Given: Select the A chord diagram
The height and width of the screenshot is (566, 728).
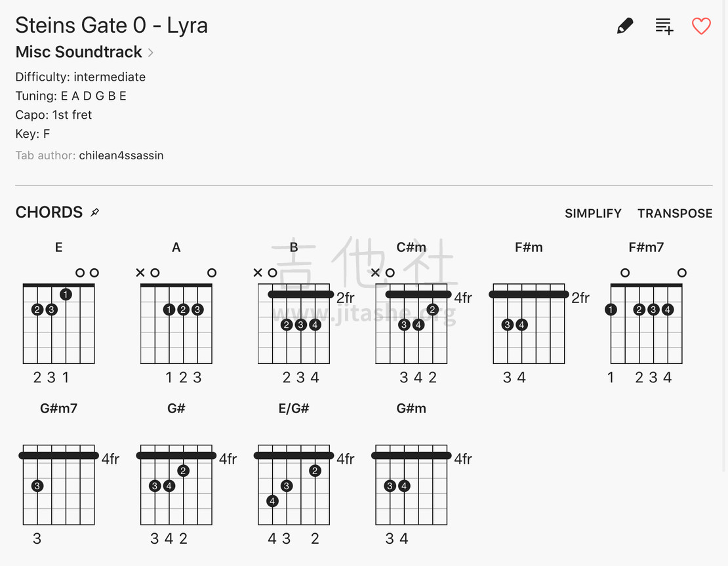Looking at the screenshot, I should click(x=176, y=313).
